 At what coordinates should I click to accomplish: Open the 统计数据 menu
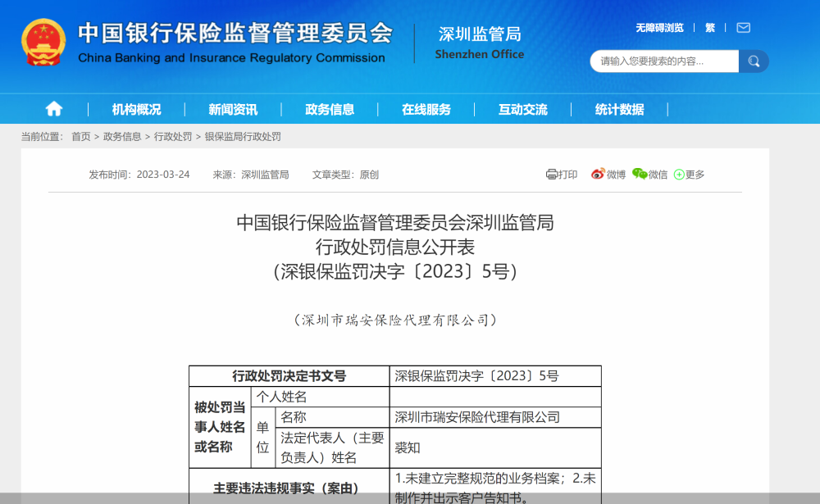click(620, 109)
